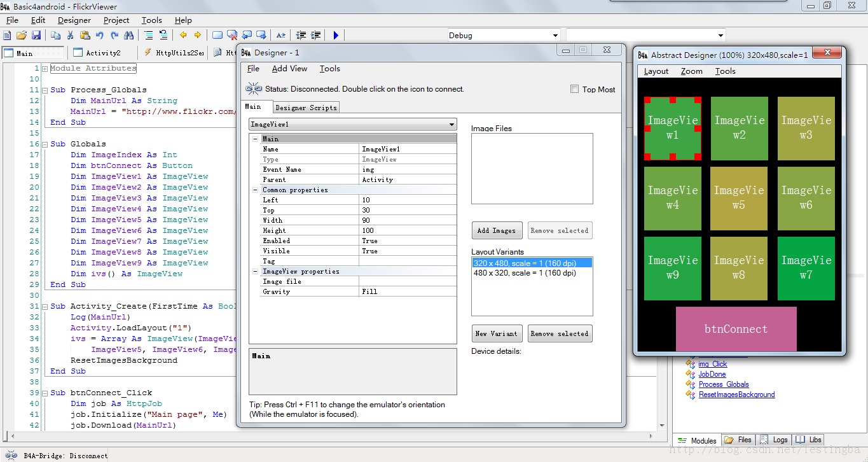Switch to the Designer Scripts tab

tap(306, 108)
